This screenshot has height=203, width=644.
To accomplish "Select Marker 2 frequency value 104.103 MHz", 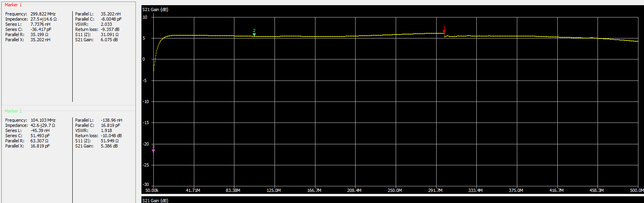I will [43, 120].
